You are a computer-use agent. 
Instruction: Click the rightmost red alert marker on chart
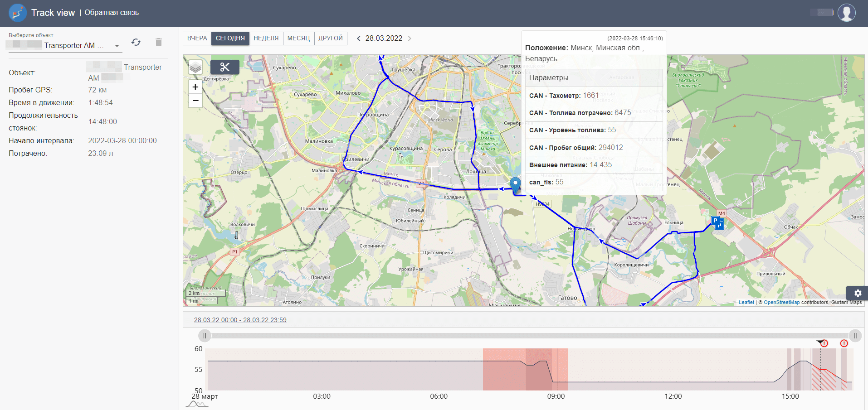pos(844,343)
